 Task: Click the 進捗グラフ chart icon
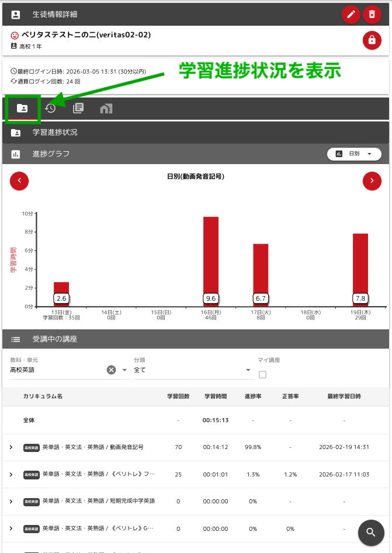(x=16, y=154)
